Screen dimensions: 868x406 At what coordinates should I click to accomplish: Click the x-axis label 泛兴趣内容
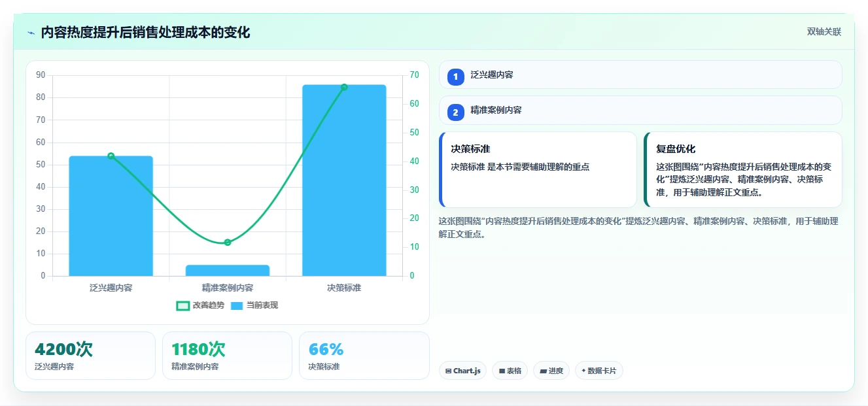tap(111, 288)
